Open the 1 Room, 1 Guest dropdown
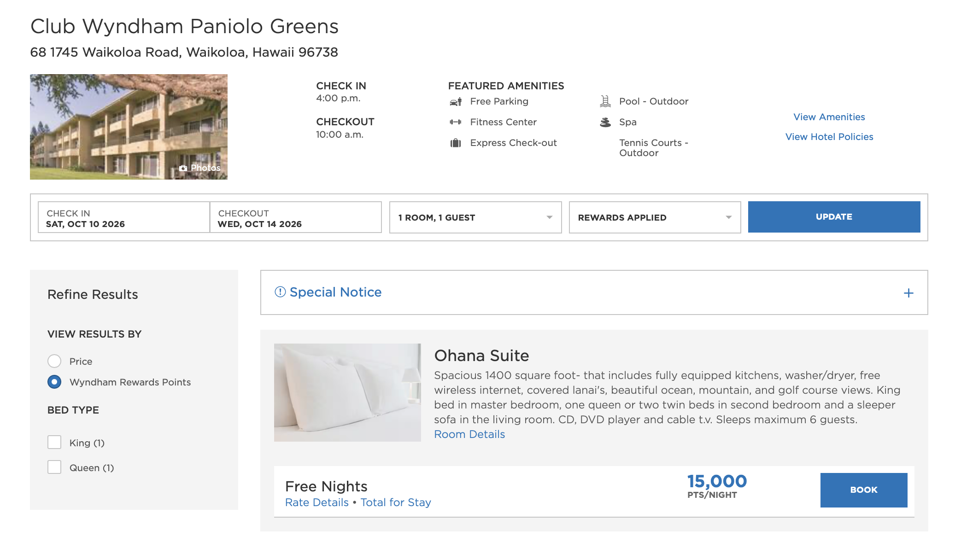 [475, 217]
